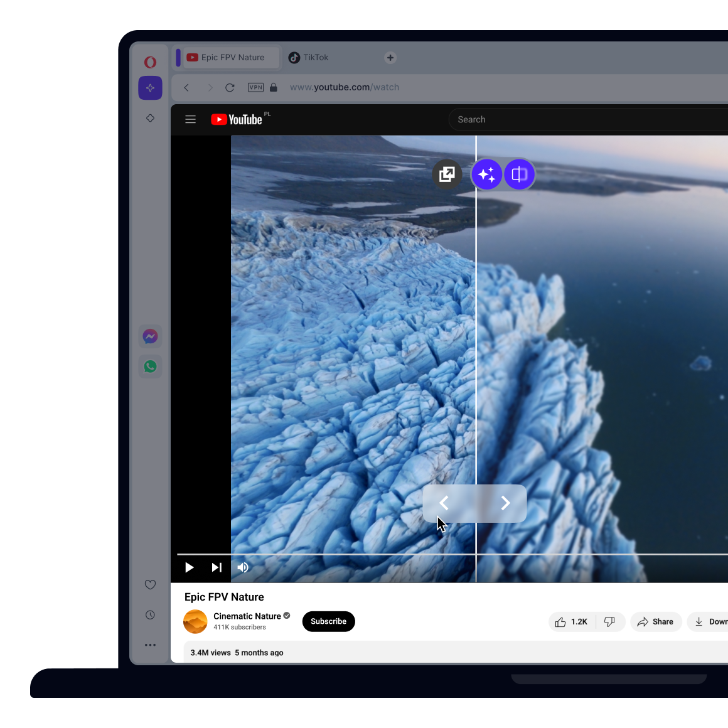
Task: Play the video
Action: (189, 567)
